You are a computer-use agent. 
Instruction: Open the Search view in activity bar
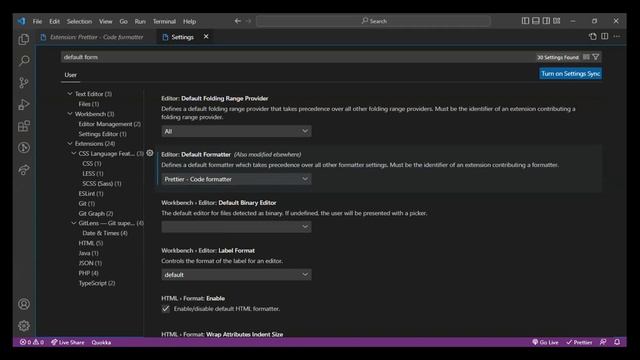coord(24,61)
